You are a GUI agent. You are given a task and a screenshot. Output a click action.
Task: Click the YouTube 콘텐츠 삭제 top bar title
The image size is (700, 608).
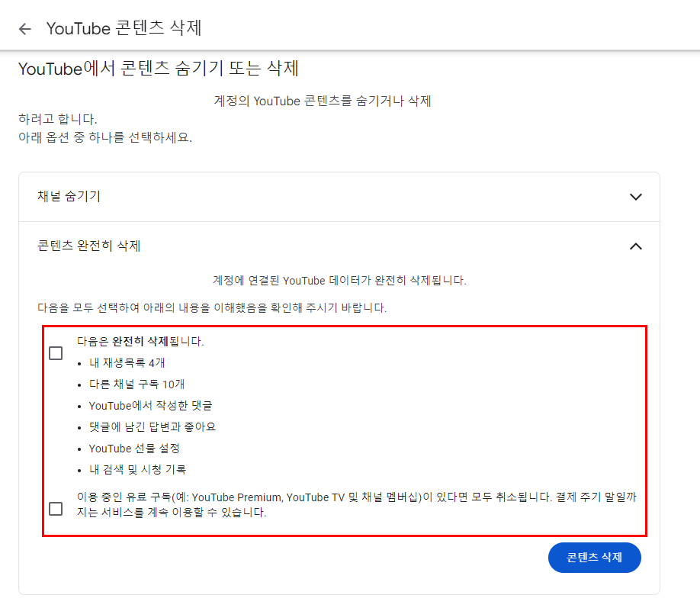click(124, 28)
